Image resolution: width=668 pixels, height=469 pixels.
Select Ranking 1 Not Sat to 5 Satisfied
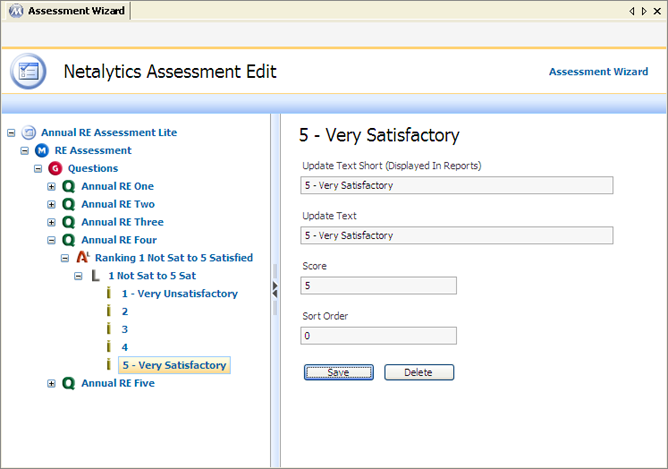174,258
